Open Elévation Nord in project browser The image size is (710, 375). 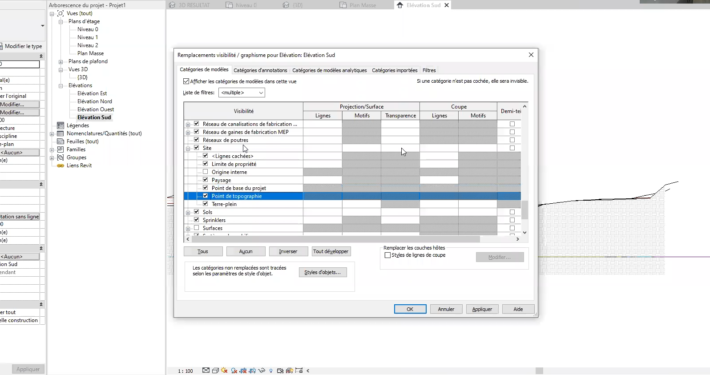click(x=94, y=101)
